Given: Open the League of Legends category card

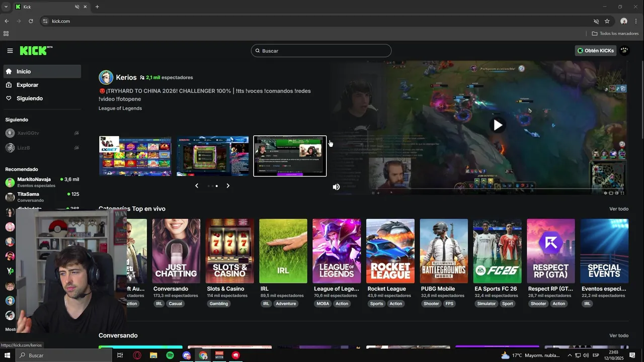Looking at the screenshot, I should click(x=337, y=251).
